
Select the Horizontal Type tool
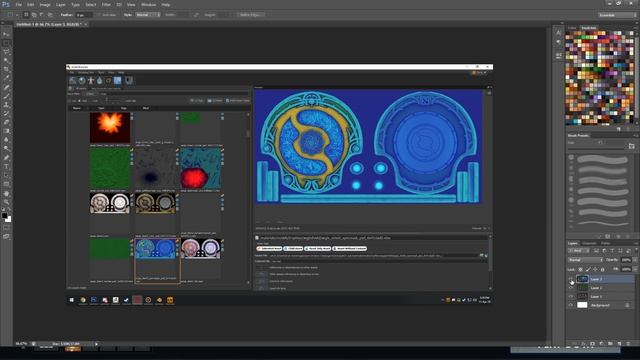coord(6,167)
